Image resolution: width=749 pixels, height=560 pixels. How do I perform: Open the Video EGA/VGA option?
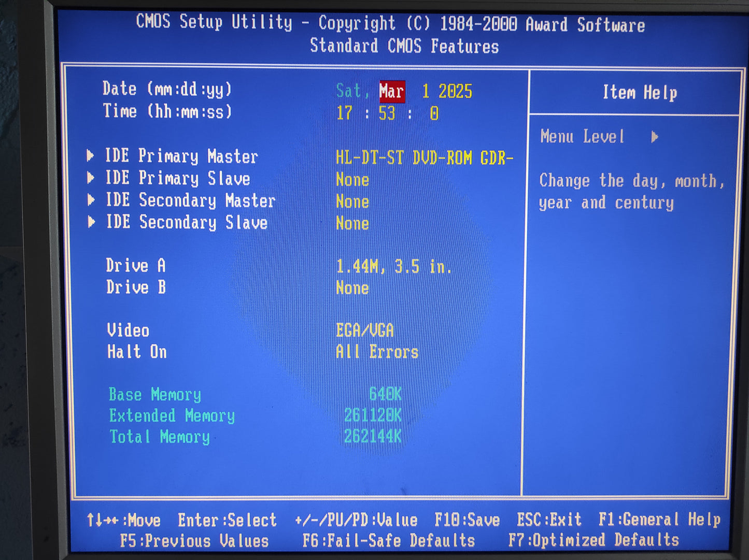click(364, 330)
